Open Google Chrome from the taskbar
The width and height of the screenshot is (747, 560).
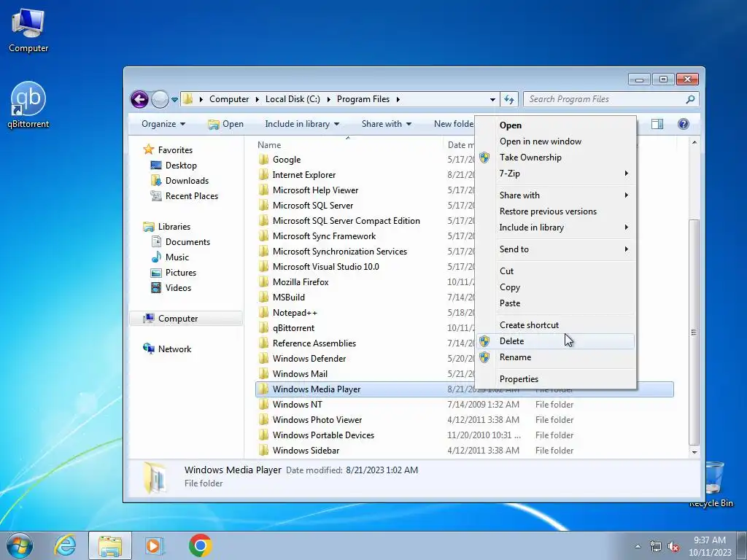coord(200,545)
